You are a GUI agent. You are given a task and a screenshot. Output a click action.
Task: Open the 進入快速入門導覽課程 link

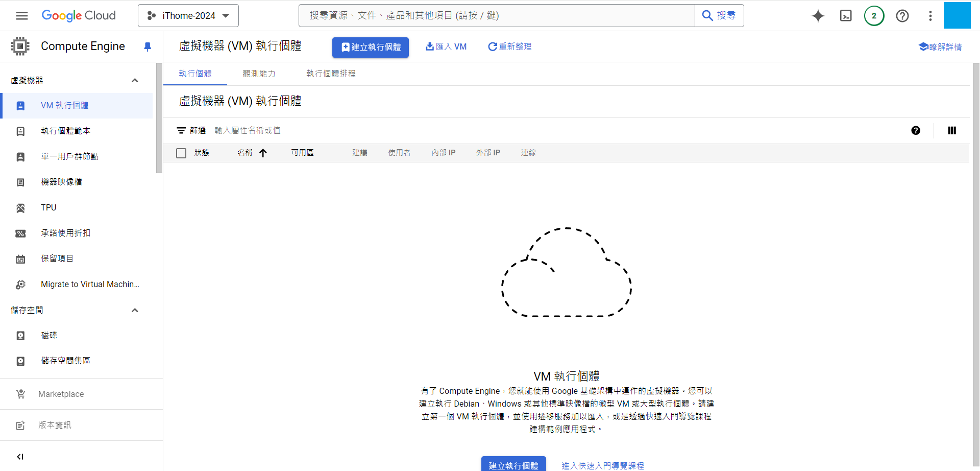(x=603, y=465)
